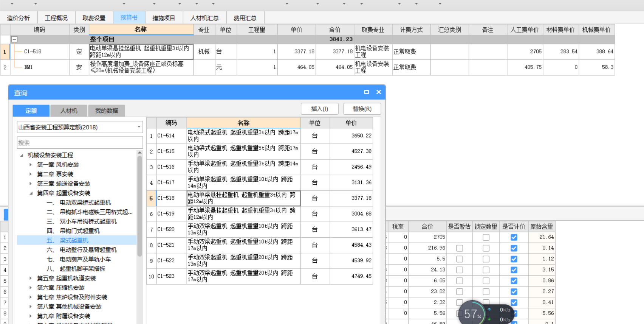Switch to 人材机汇总 tab
This screenshot has height=324, width=644.
[x=204, y=18]
